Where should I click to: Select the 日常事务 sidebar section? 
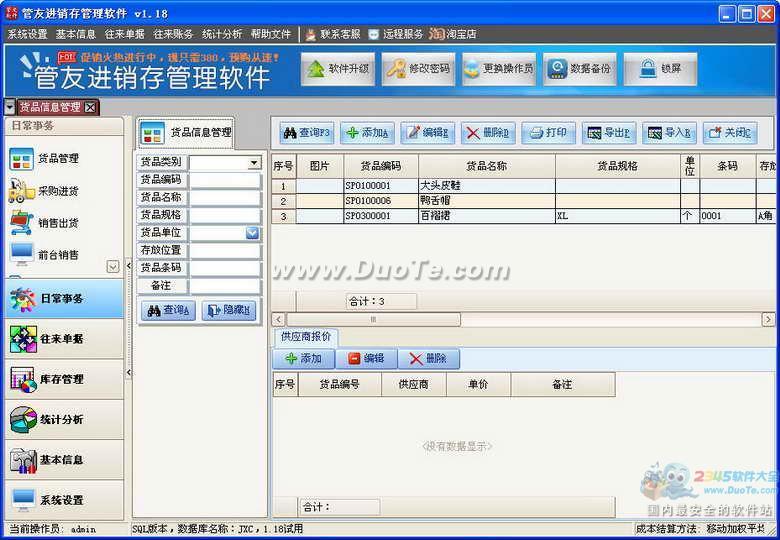(64, 298)
